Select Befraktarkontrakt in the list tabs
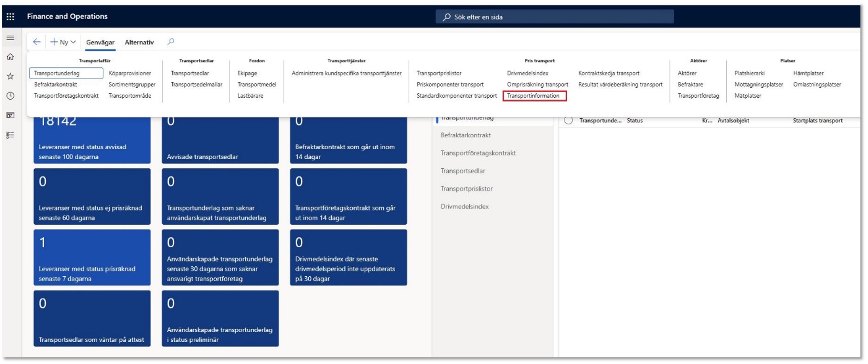868x364 pixels. coord(466,135)
